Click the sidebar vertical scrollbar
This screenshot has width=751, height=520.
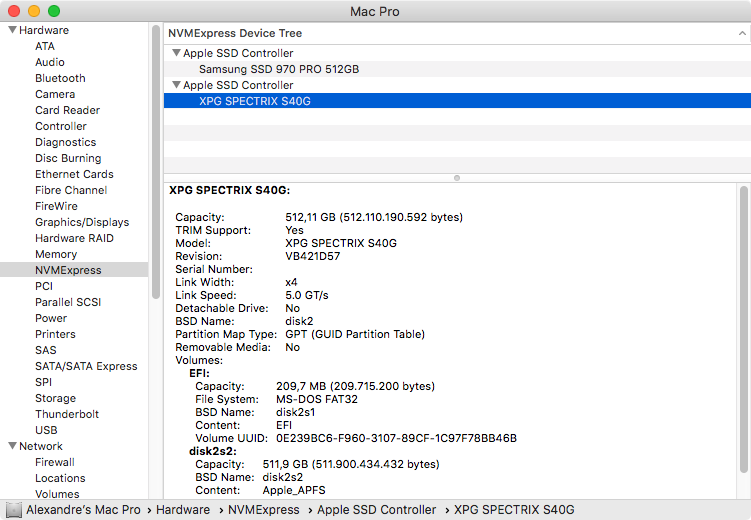[156, 162]
